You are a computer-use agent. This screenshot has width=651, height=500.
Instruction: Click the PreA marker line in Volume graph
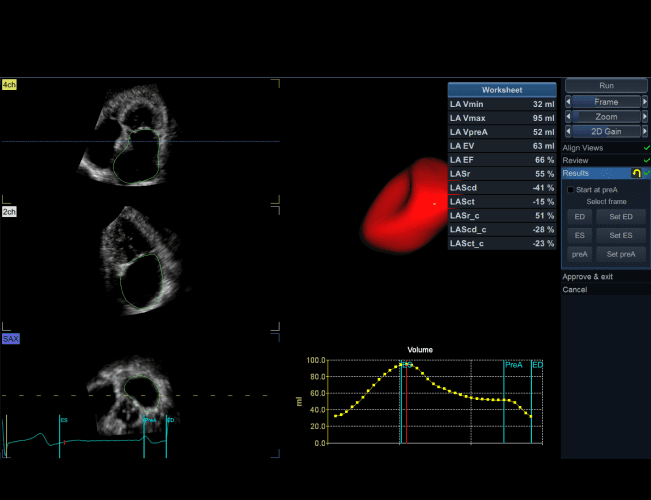pos(505,400)
